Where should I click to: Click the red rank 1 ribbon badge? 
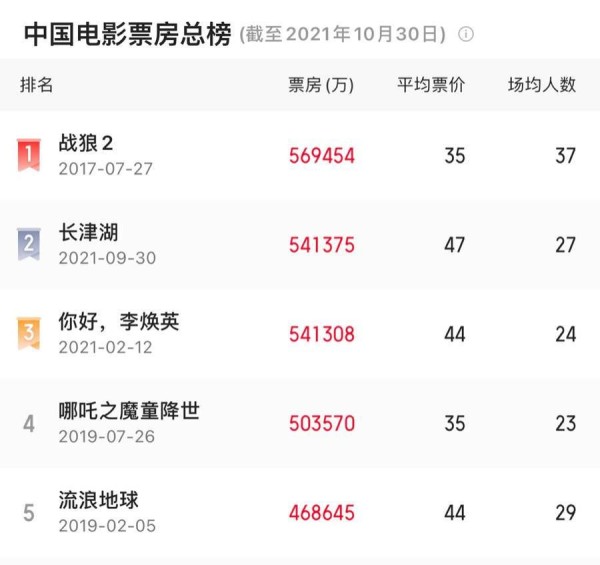pyautogui.click(x=29, y=155)
